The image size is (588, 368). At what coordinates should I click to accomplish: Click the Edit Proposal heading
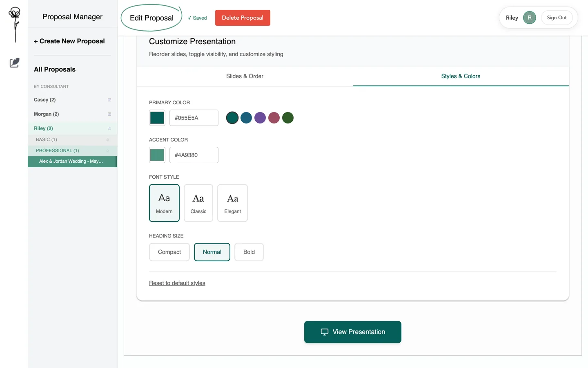coord(151,18)
